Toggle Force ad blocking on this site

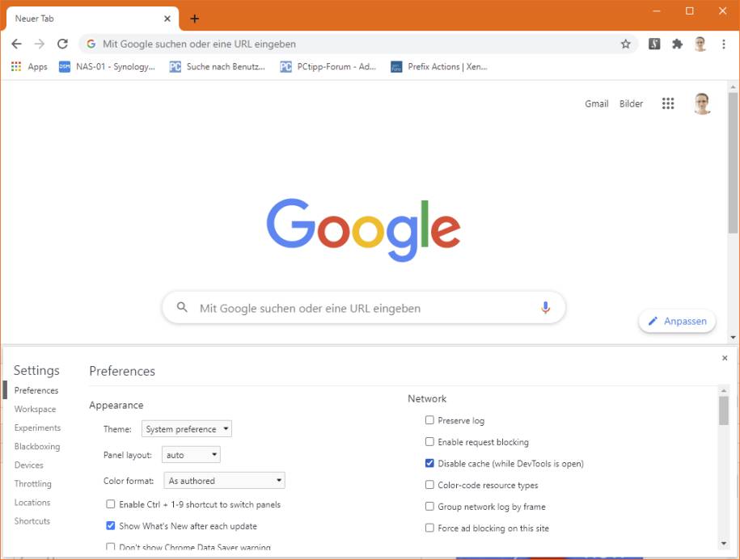[429, 528]
